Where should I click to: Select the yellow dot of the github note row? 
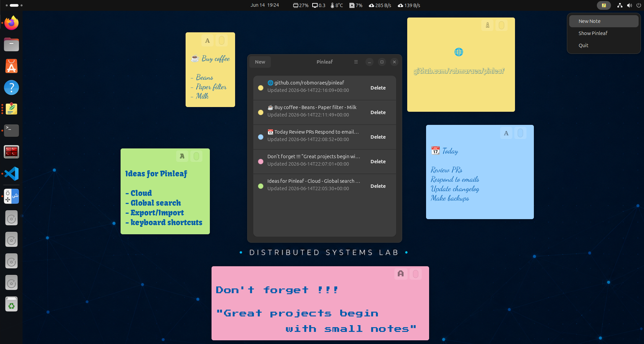coord(261,88)
